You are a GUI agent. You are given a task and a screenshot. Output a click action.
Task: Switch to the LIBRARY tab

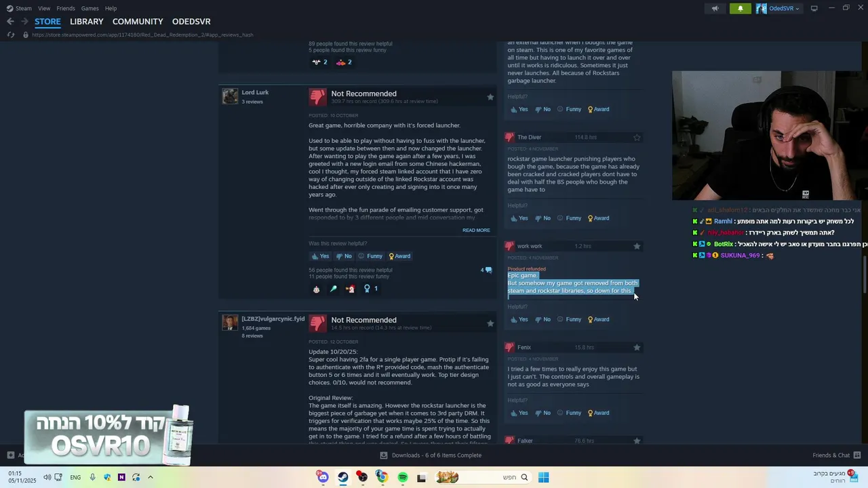coord(87,22)
